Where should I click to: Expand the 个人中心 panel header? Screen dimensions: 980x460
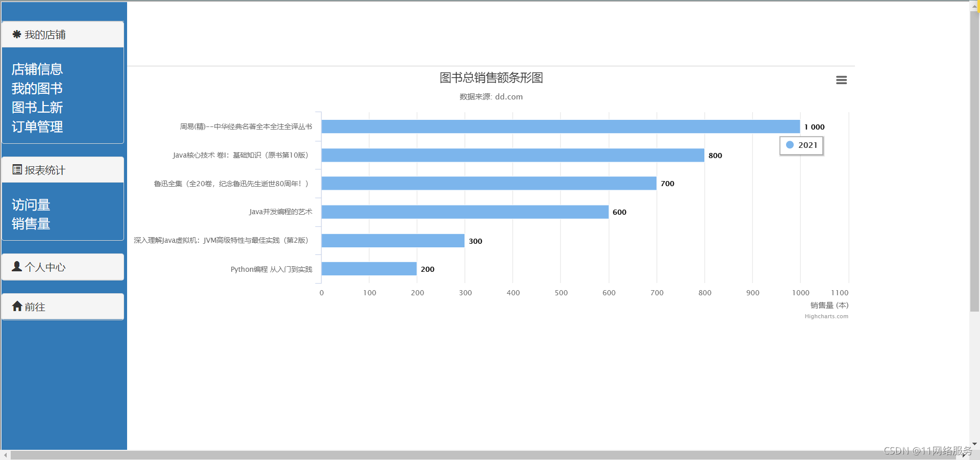(x=63, y=267)
